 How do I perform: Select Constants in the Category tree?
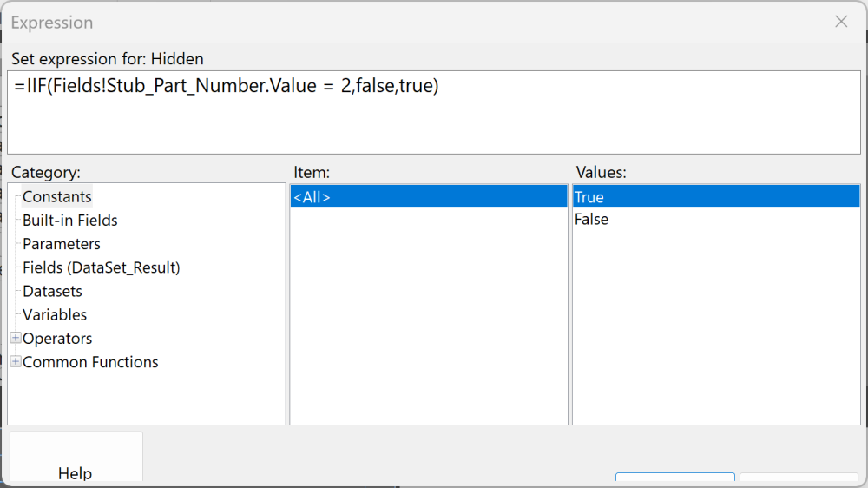57,196
